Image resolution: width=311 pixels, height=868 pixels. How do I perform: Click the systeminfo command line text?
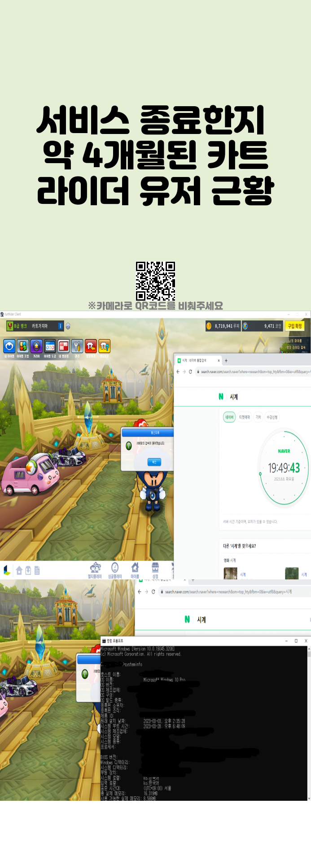click(132, 664)
